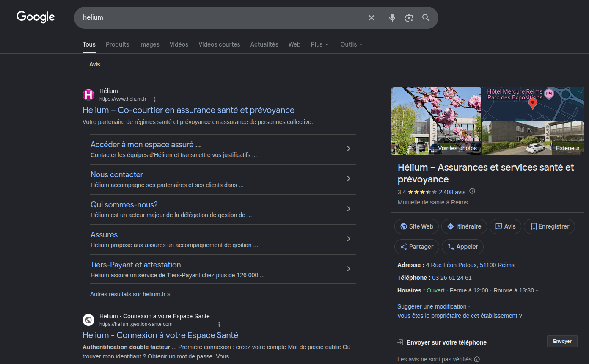Image resolution: width=589 pixels, height=364 pixels.
Task: Switch to the Produits tab
Action: [117, 44]
